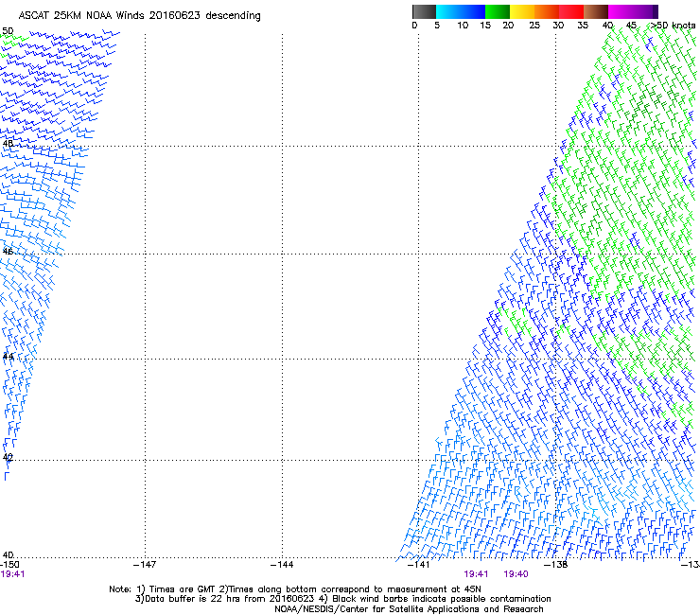
Task: Click the ASCAT 25KM NOAA Winds title
Action: point(139,15)
